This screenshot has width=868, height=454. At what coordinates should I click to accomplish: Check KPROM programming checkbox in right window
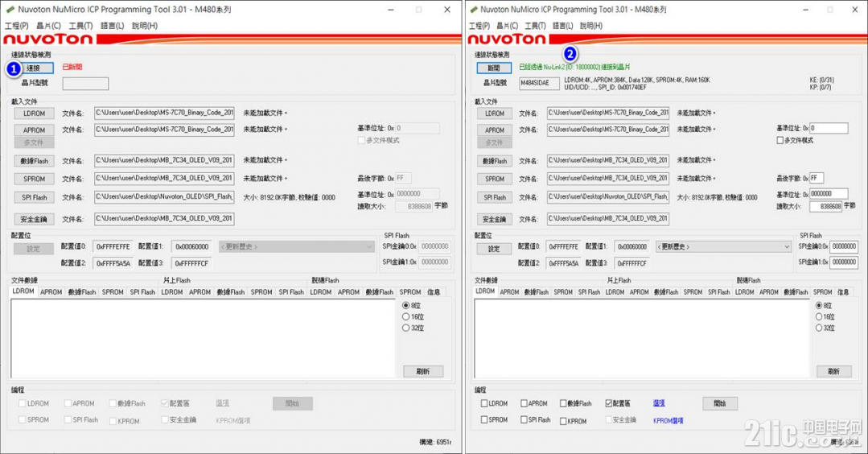coord(563,421)
